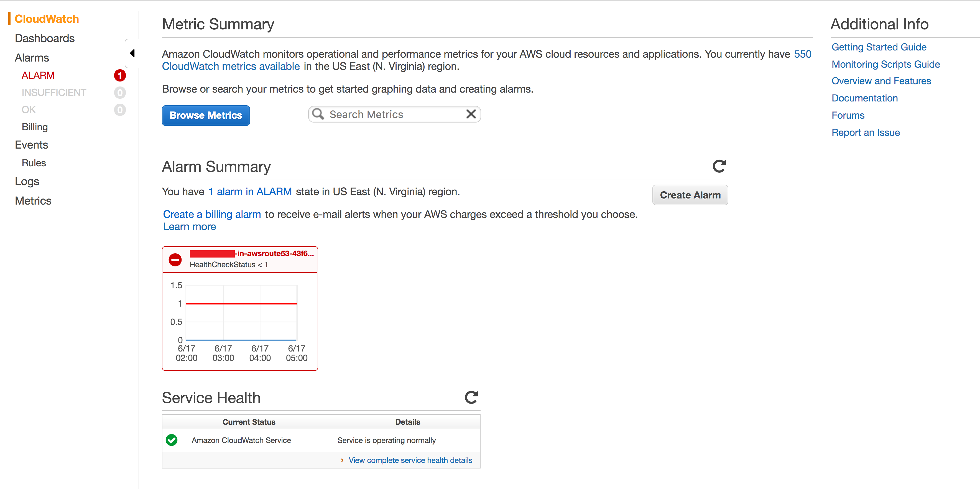980x489 pixels.
Task: Collapse the sidebar with the arrow handle
Action: coord(132,53)
